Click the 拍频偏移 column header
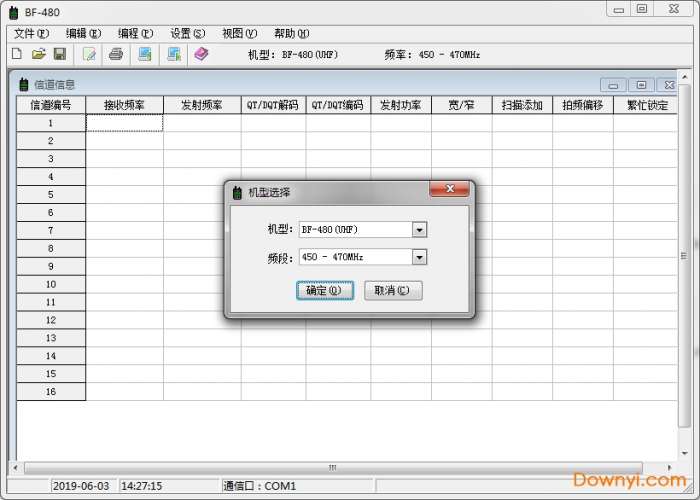This screenshot has height=500, width=700. pos(583,105)
